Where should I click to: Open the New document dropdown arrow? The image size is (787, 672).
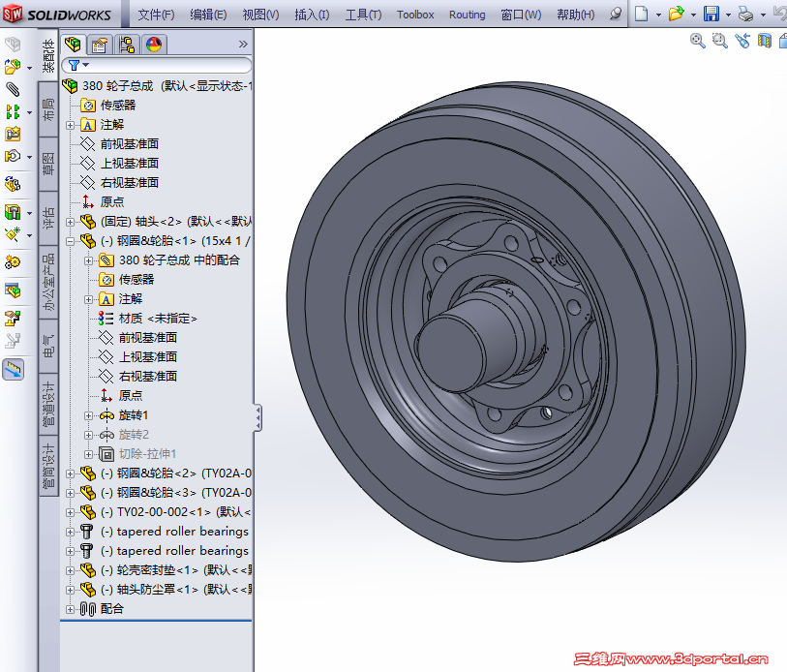[x=658, y=15]
